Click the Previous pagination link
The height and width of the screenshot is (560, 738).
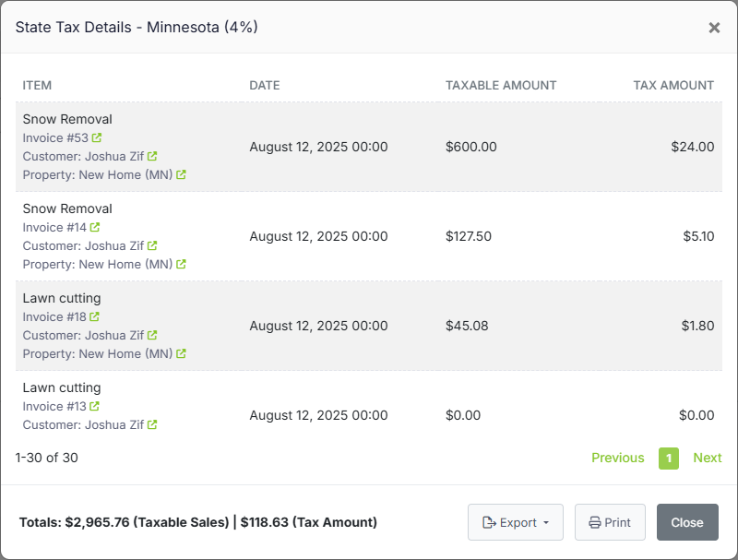click(618, 458)
